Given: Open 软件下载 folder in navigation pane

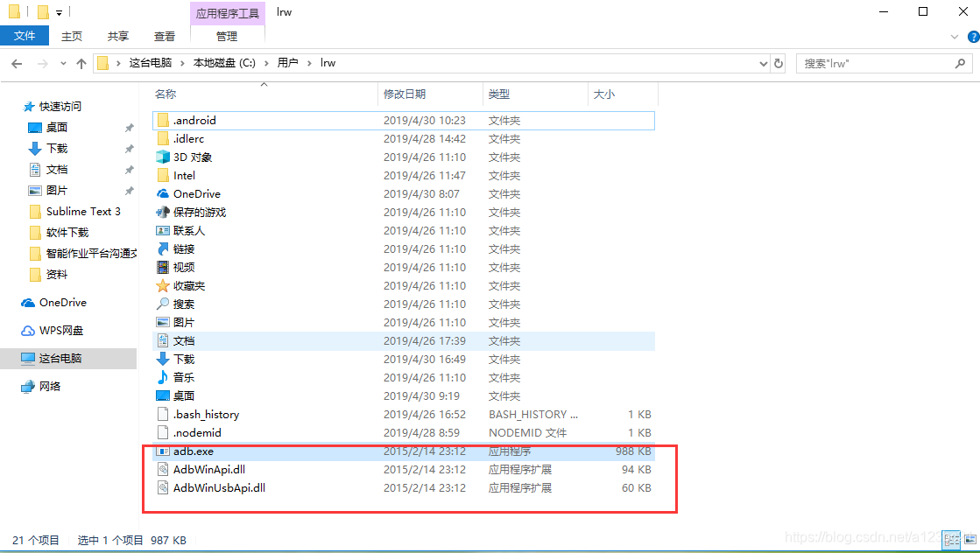Looking at the screenshot, I should [67, 233].
